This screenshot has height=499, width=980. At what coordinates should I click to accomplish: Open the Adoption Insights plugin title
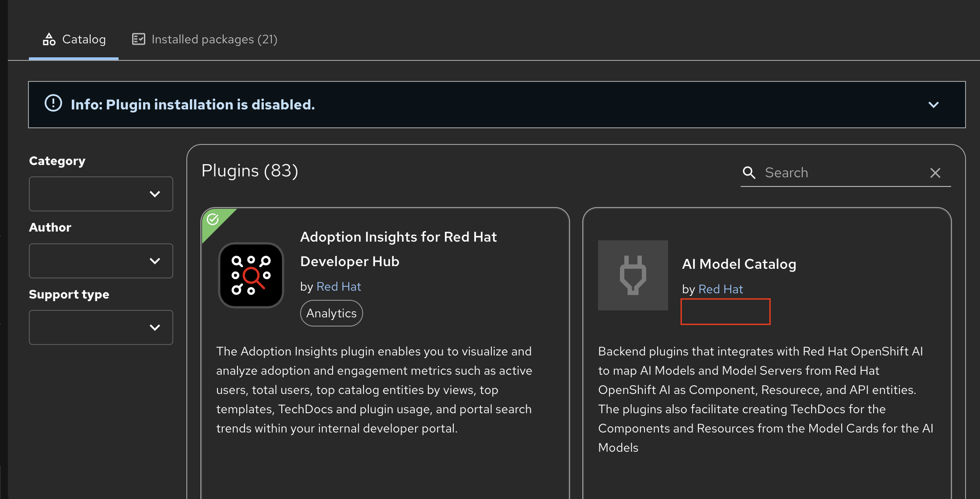pyautogui.click(x=398, y=249)
